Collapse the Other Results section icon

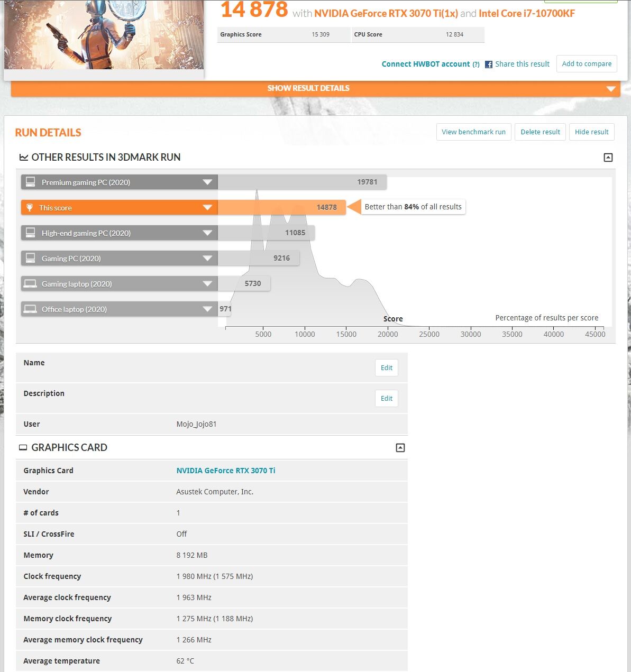(608, 158)
